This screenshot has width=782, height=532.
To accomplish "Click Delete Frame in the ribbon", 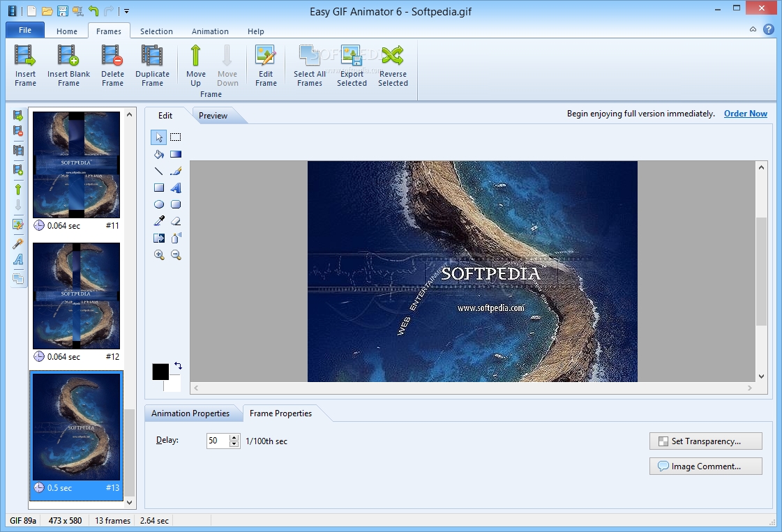I will [112, 66].
